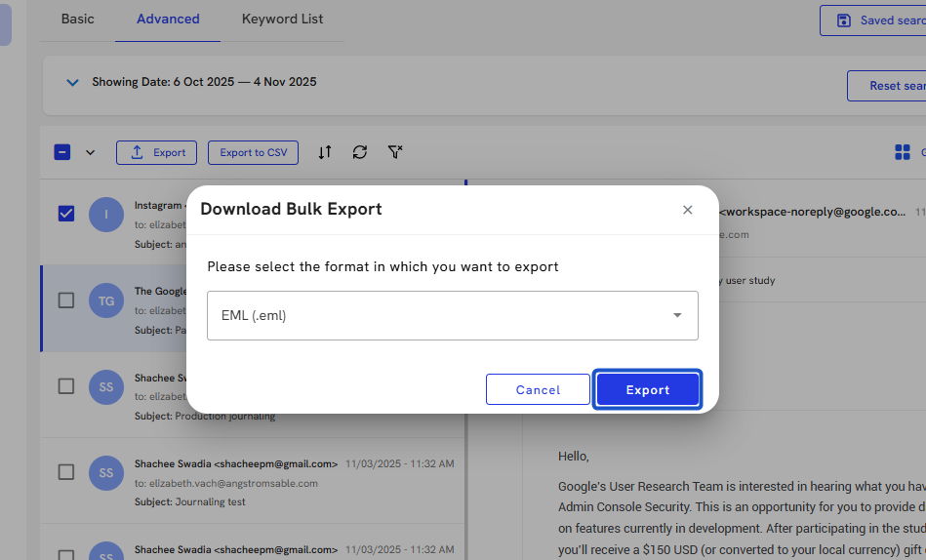Uncheck the Instagram email checkbox

click(x=66, y=214)
